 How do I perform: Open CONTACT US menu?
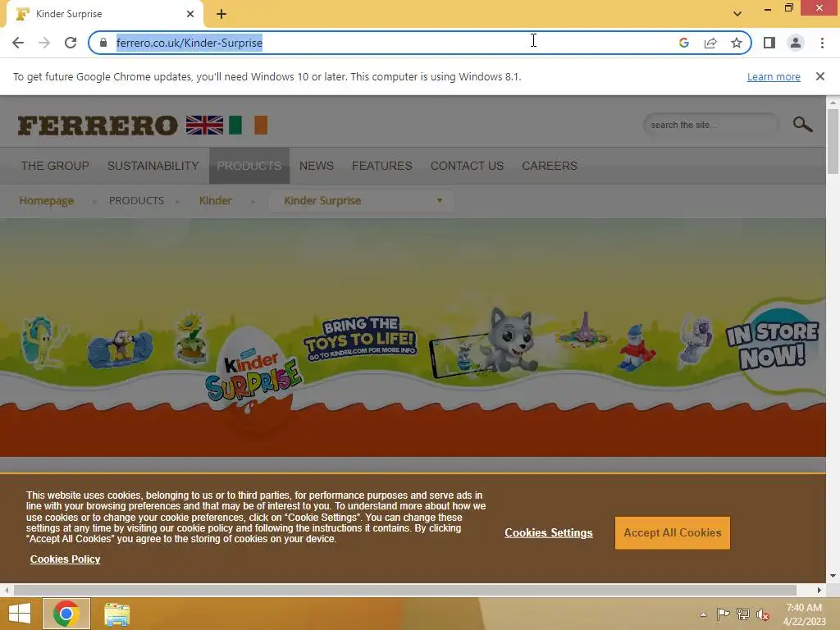click(467, 166)
